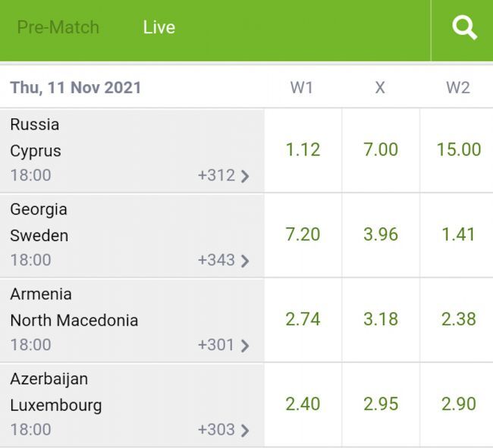This screenshot has height=448, width=493.
Task: Select Cyprus win odds 15.00
Action: 458,150
